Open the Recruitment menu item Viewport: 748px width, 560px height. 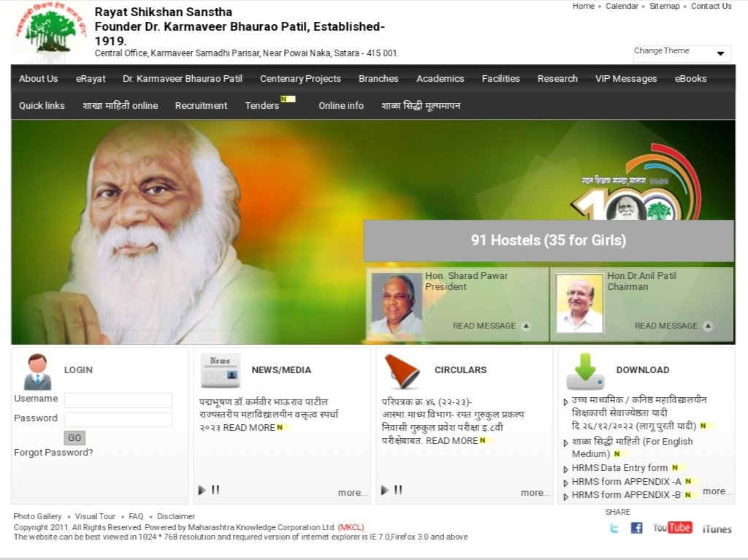click(x=201, y=105)
